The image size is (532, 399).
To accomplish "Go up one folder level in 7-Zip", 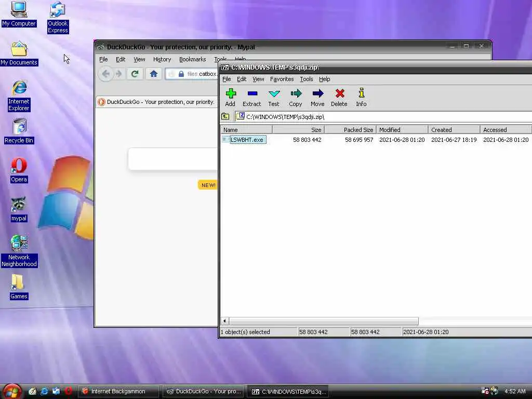I will (x=225, y=117).
